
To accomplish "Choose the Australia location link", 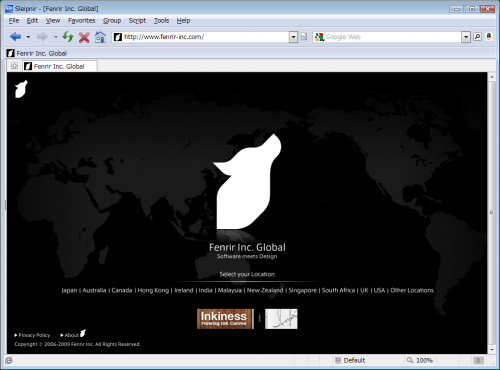I will pyautogui.click(x=94, y=290).
